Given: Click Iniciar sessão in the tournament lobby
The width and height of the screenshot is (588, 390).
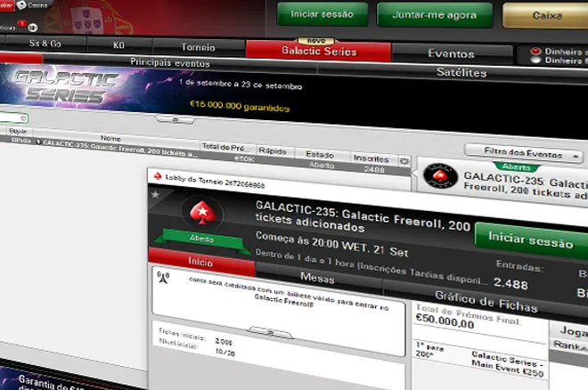Looking at the screenshot, I should (531, 240).
